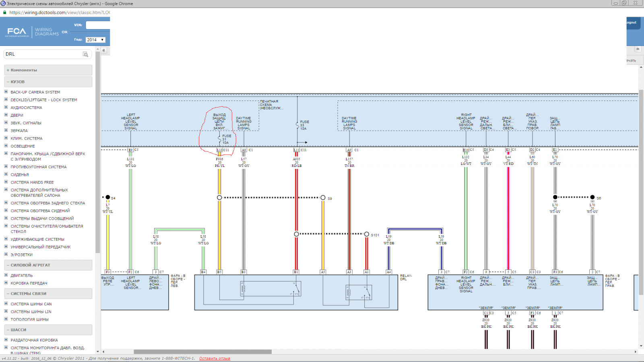The height and width of the screenshot is (362, 644).
Task: Collapse the КУЗОВ section
Action: (48, 82)
